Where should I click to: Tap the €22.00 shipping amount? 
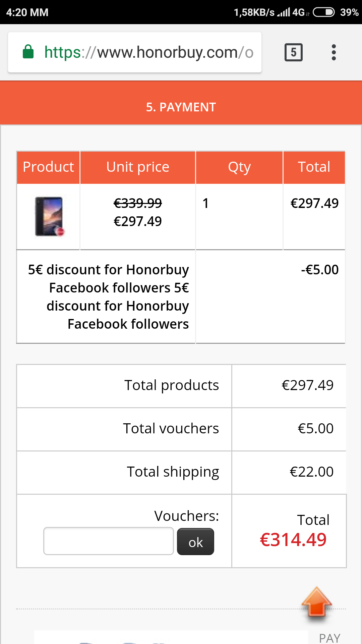coord(311,472)
